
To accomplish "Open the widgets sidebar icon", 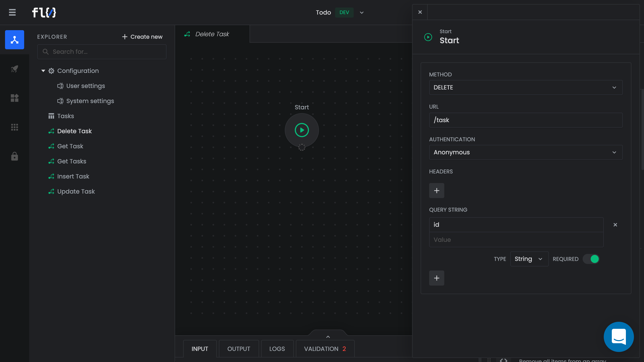I will point(15,98).
